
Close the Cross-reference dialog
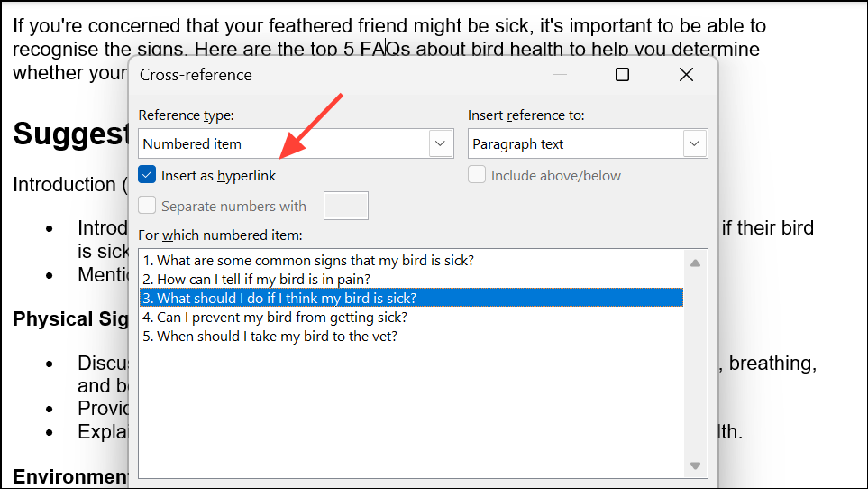tap(686, 75)
